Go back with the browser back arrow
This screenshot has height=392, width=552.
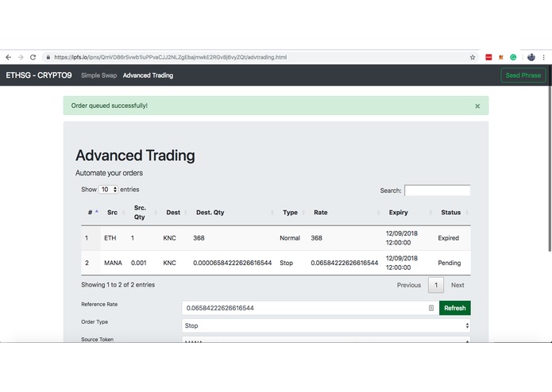[x=9, y=57]
